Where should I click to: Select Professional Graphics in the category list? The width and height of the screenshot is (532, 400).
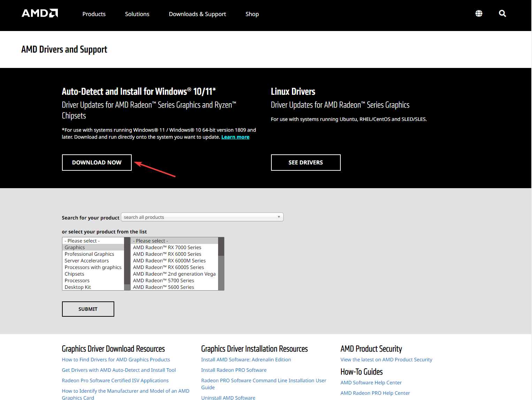point(93,254)
